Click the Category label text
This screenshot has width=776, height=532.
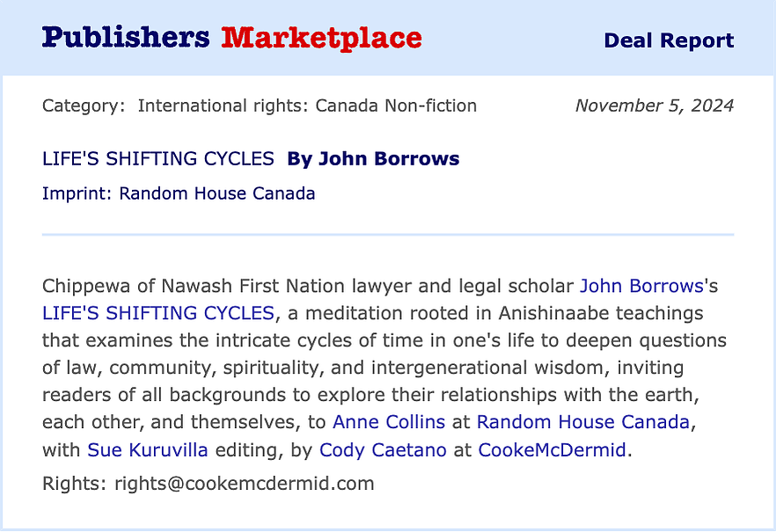(84, 106)
